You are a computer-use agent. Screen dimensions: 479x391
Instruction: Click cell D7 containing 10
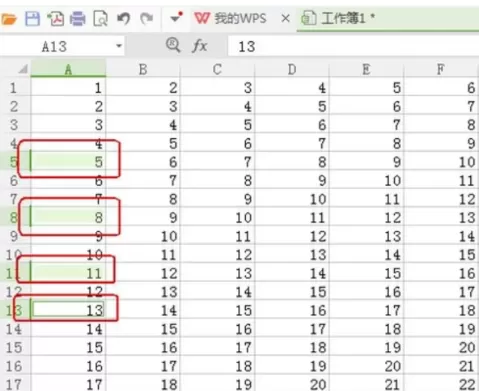click(x=292, y=199)
